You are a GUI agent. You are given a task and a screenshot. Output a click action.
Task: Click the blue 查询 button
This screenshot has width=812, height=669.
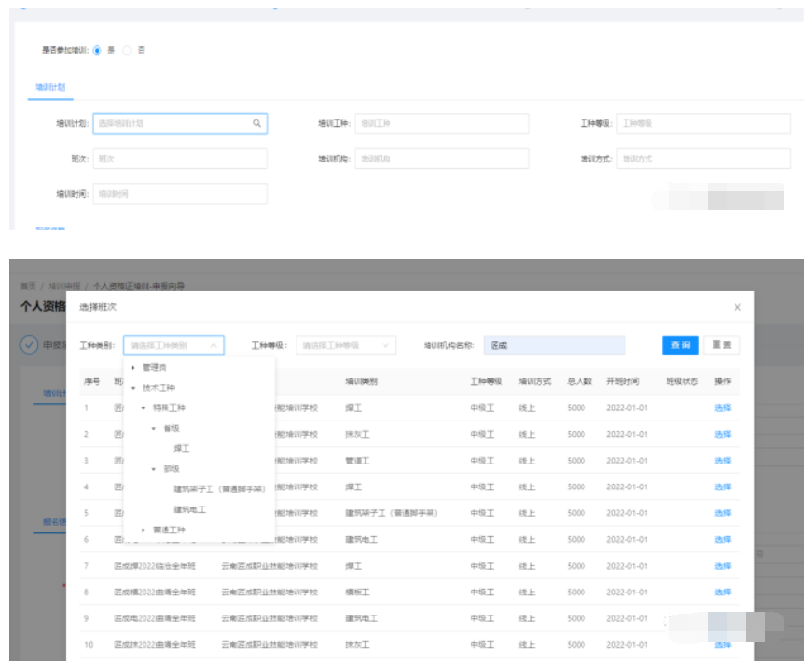click(680, 345)
